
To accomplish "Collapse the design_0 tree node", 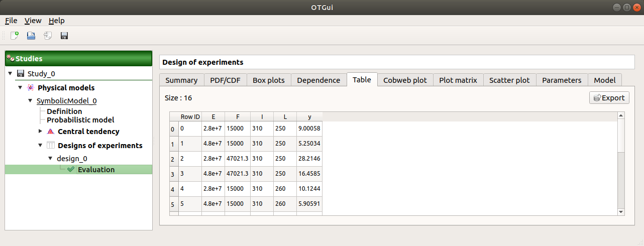I will (x=50, y=158).
